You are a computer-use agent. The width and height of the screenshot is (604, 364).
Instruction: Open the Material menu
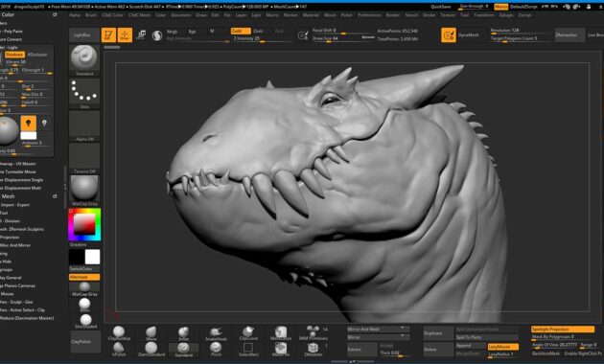pyautogui.click(x=311, y=15)
